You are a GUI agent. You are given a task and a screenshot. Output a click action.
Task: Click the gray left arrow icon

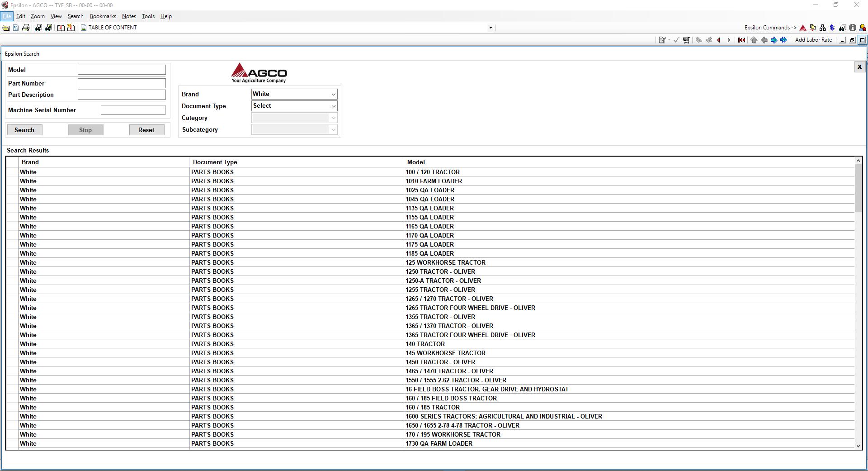point(764,40)
